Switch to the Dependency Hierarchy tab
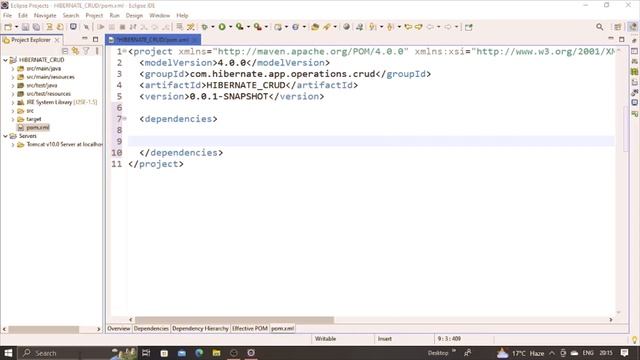The width and height of the screenshot is (640, 360). (200, 329)
